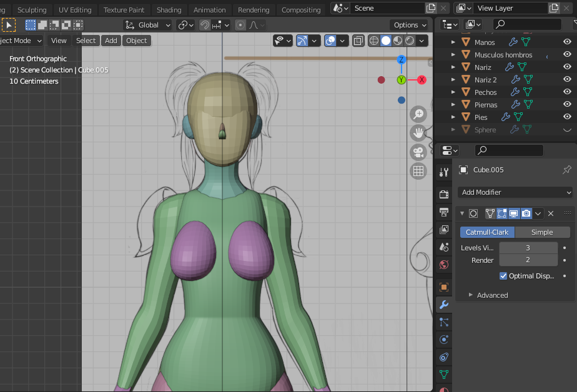Open the Options popover button

pyautogui.click(x=410, y=25)
